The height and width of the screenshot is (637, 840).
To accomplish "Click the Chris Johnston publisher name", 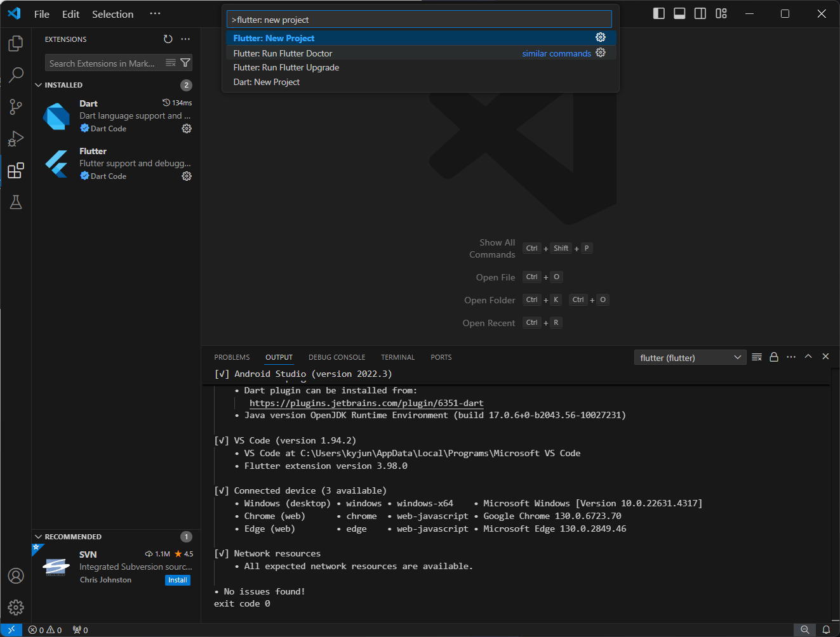I will tap(105, 580).
